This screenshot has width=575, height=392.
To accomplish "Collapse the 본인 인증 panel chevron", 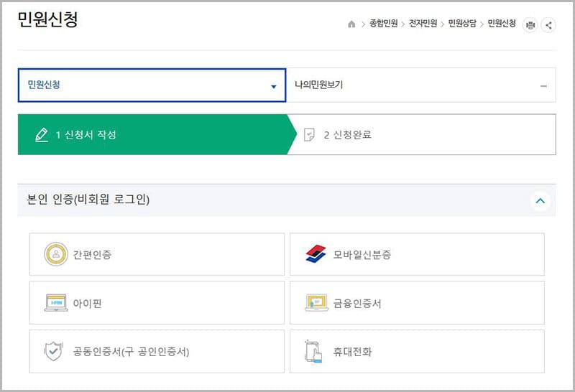I will pyautogui.click(x=540, y=201).
